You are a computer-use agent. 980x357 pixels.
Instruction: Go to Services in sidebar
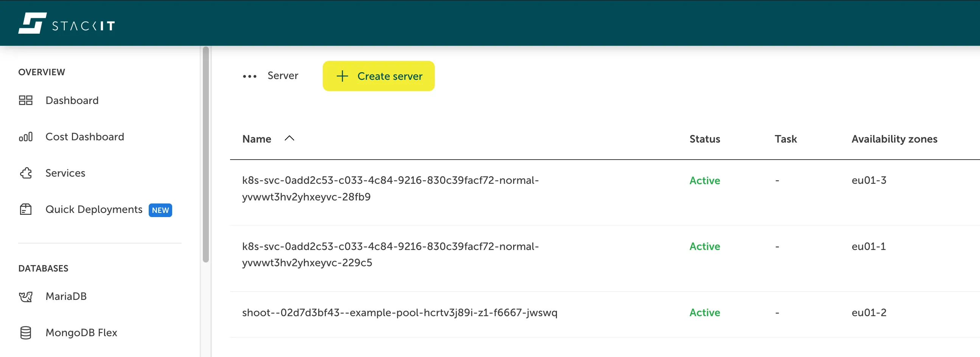(x=65, y=173)
